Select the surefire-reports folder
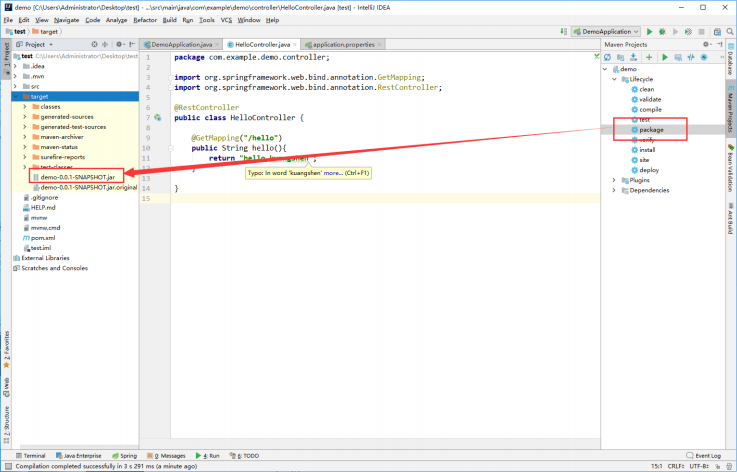Viewport: 737px width, 472px height. [x=63, y=157]
